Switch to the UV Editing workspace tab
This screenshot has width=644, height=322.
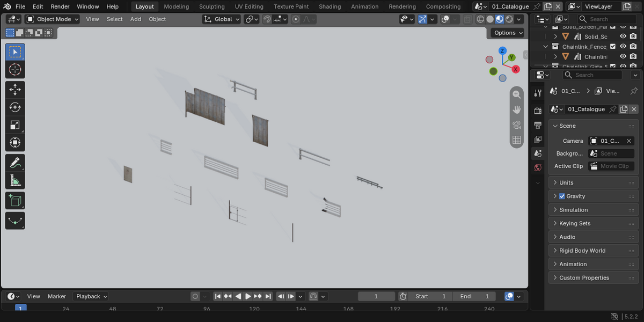[x=249, y=6]
